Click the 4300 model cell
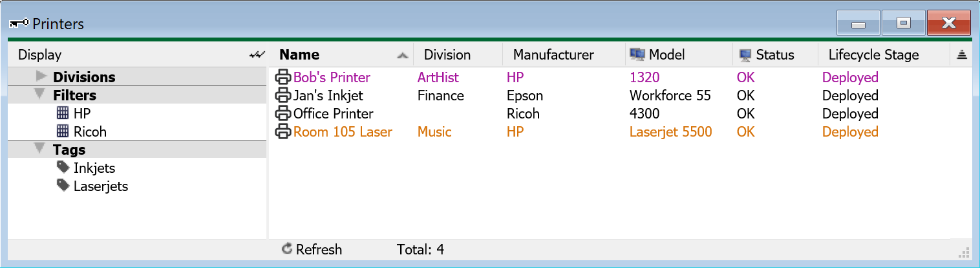This screenshot has height=268, width=980. click(644, 114)
